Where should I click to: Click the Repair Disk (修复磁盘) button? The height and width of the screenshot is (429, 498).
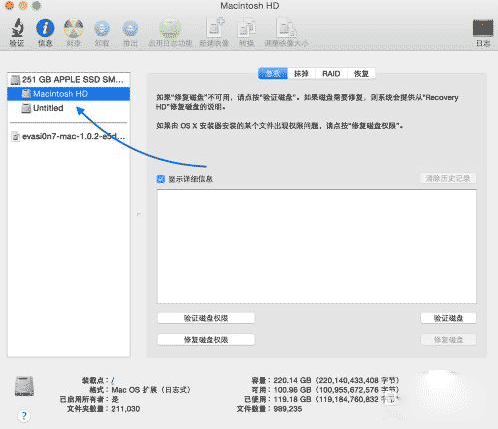(448, 340)
